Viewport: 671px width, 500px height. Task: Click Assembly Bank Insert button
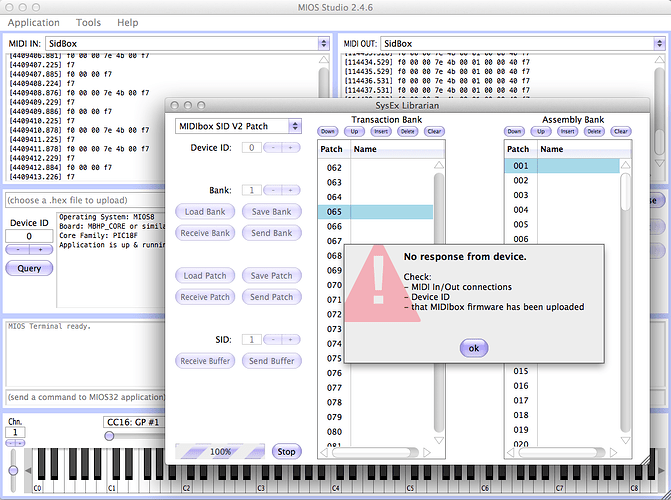(567, 131)
